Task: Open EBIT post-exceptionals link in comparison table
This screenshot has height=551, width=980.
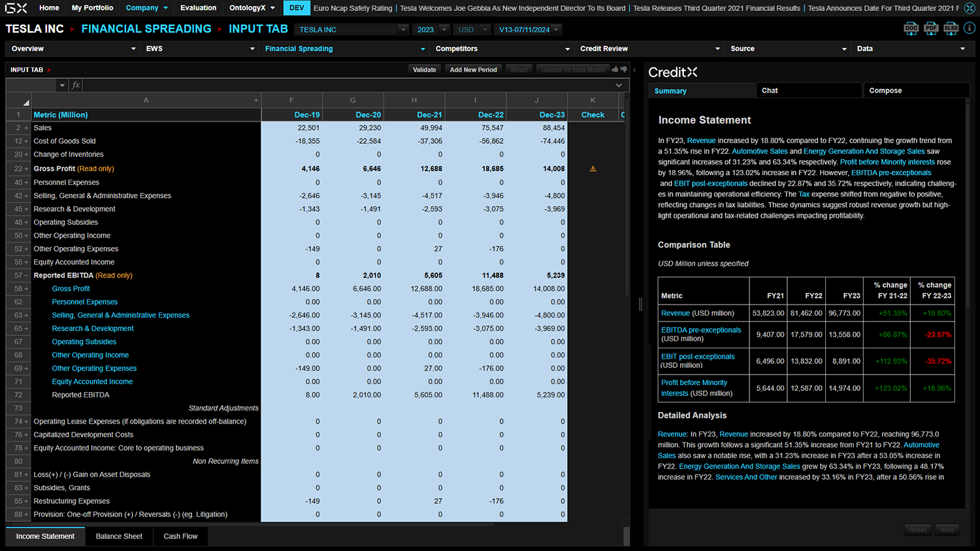Action: click(x=698, y=357)
